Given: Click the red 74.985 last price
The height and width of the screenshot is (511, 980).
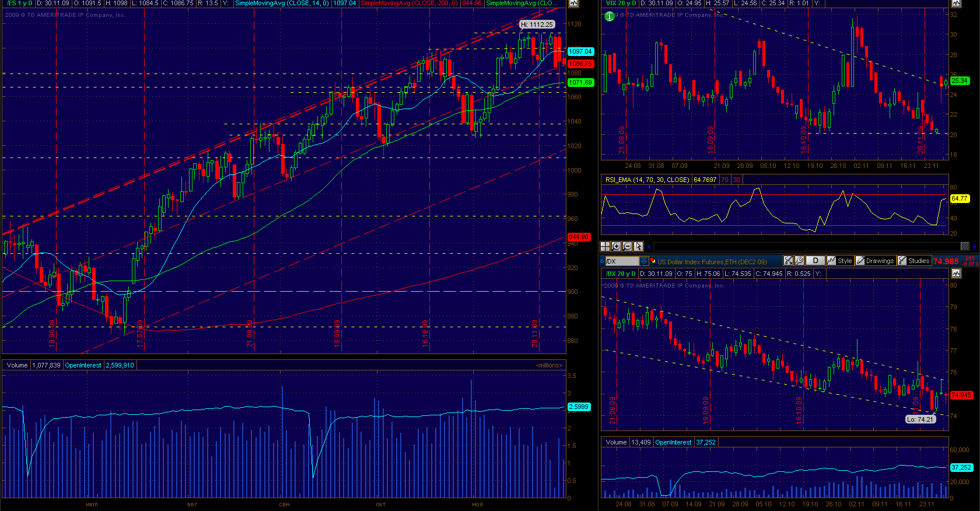Looking at the screenshot, I should coord(946,261).
